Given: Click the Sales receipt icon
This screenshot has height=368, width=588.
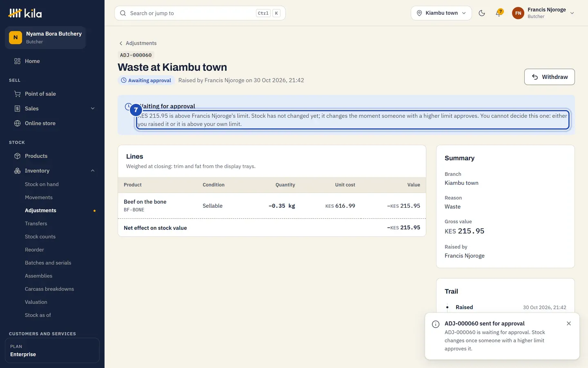Looking at the screenshot, I should click(17, 108).
